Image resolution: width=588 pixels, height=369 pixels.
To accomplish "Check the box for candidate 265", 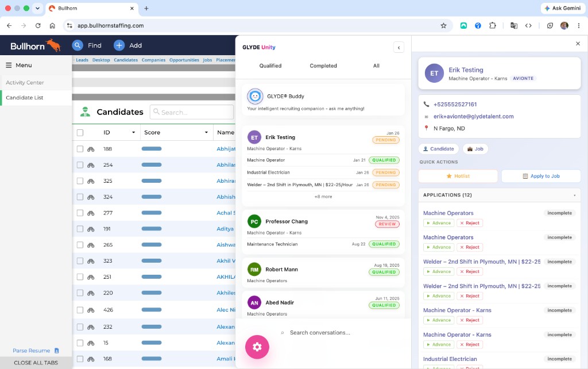I will pyautogui.click(x=80, y=245).
